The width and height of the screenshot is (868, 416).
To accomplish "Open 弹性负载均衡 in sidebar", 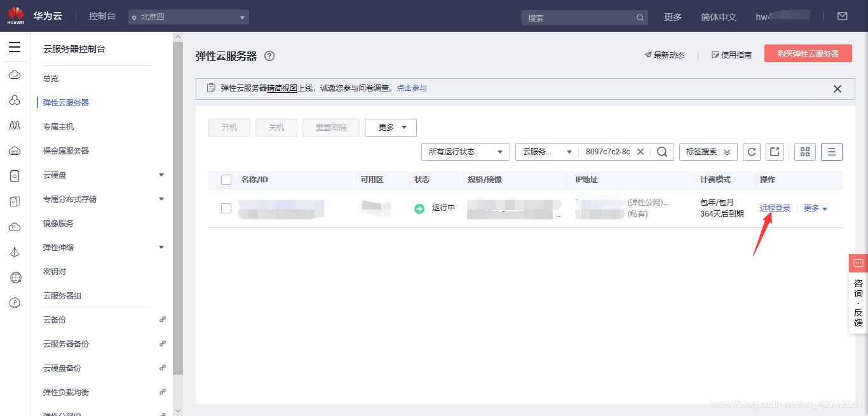I will (x=66, y=392).
